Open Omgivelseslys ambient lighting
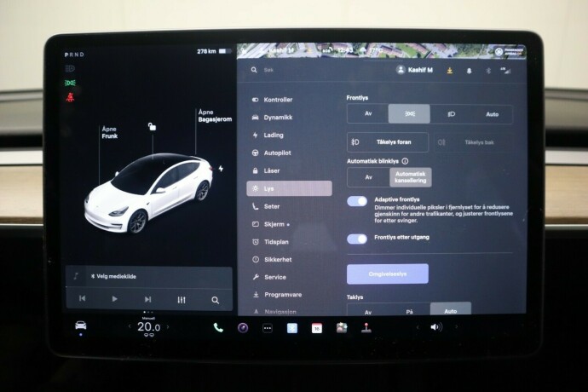 388,274
